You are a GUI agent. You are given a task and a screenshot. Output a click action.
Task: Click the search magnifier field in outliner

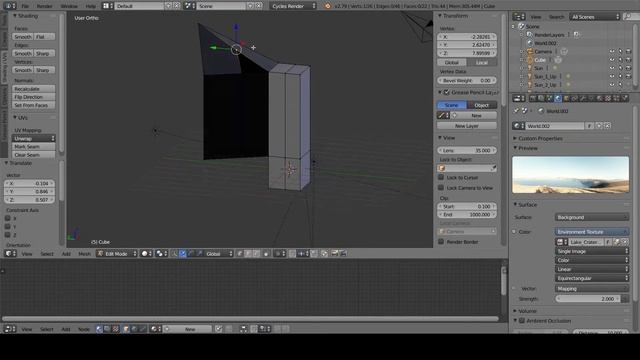coord(631,17)
